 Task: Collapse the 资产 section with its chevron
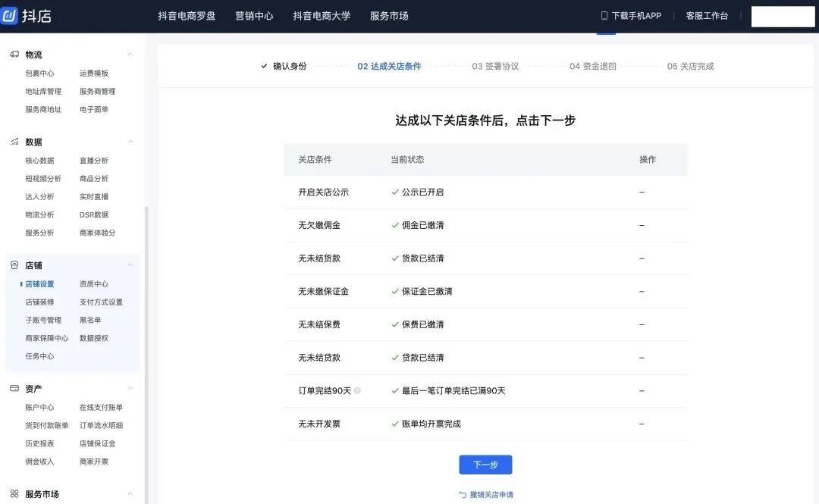130,388
